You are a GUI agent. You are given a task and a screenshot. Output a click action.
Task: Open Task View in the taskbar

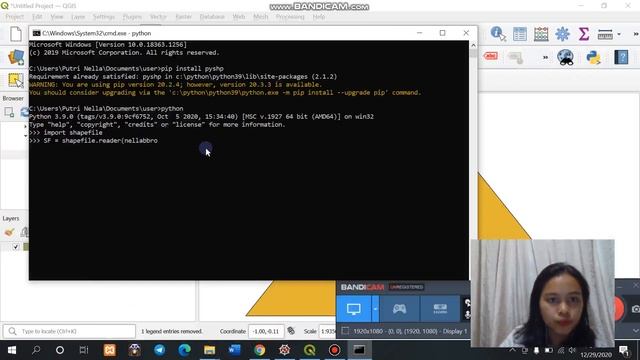[84, 350]
